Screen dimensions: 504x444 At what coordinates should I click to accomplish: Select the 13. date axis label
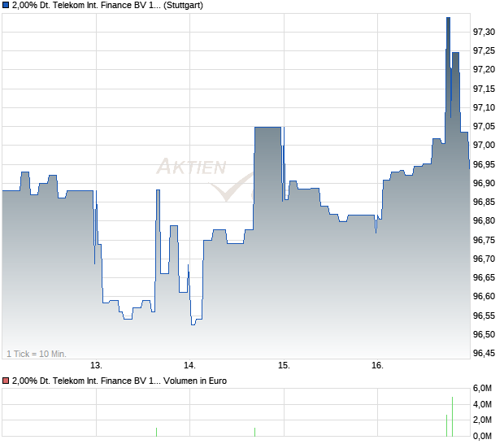96,365
